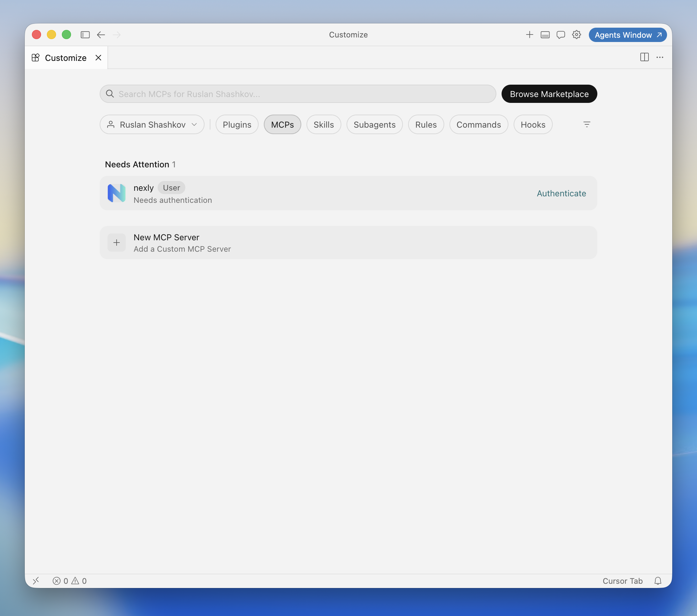Image resolution: width=697 pixels, height=616 pixels.
Task: Select the Customize tab
Action: pos(66,58)
